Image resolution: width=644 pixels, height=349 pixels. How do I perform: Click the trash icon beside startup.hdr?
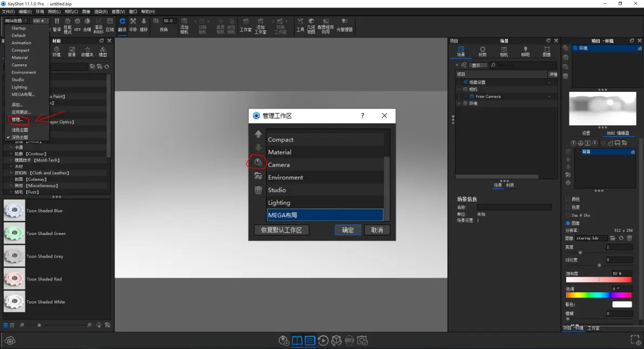pyautogui.click(x=629, y=238)
